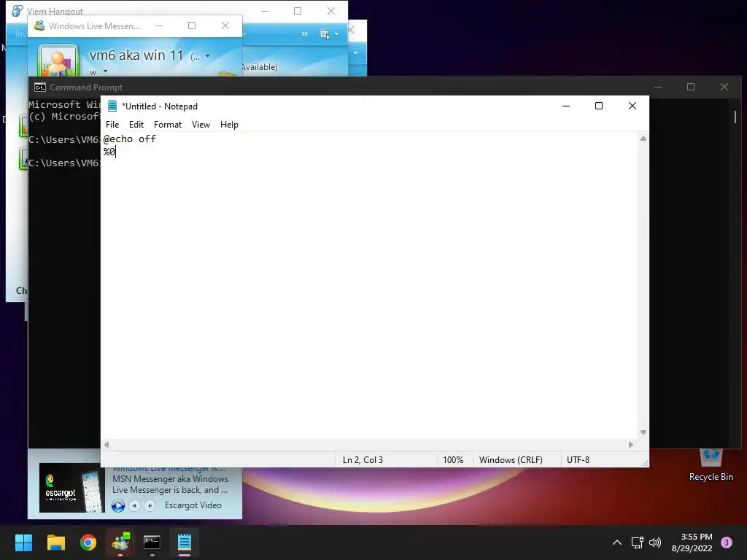Launch Google Chrome from the taskbar
Screen dimensions: 747x560
[x=88, y=542]
